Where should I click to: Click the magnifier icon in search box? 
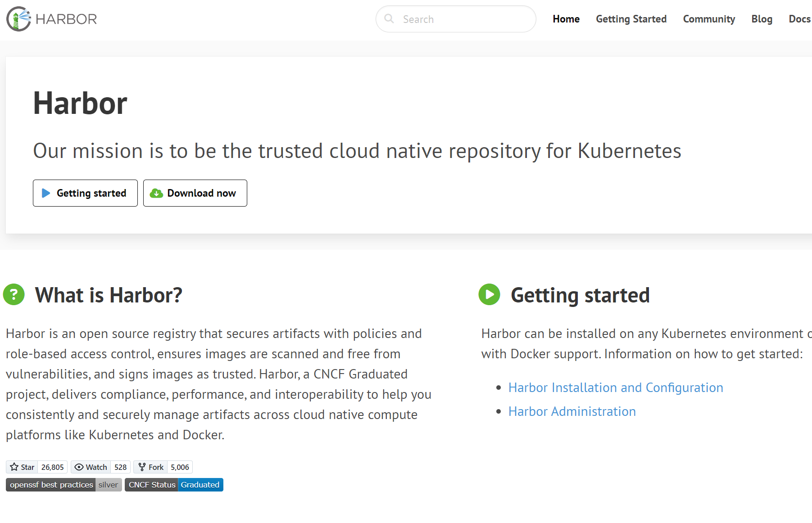tap(389, 19)
